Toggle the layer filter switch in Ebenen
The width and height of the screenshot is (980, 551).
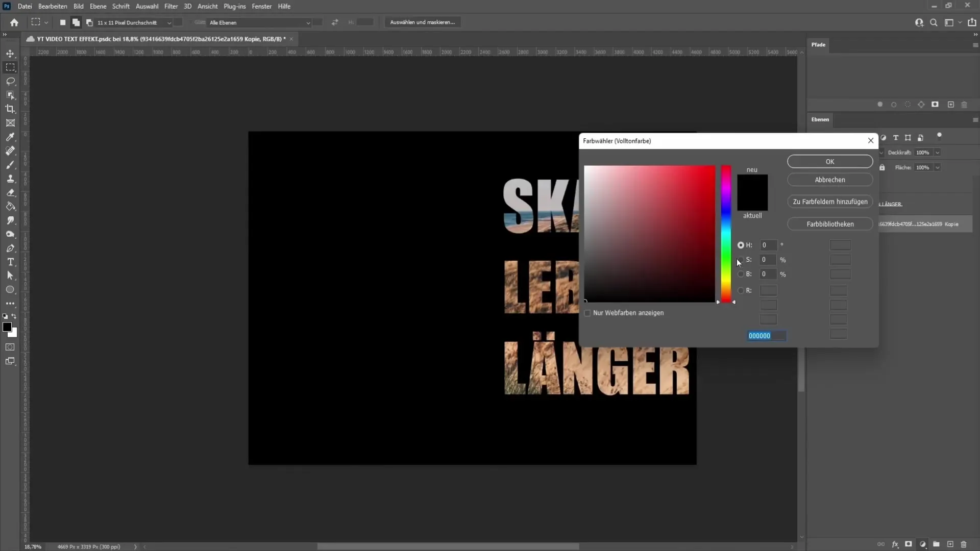[x=939, y=136]
